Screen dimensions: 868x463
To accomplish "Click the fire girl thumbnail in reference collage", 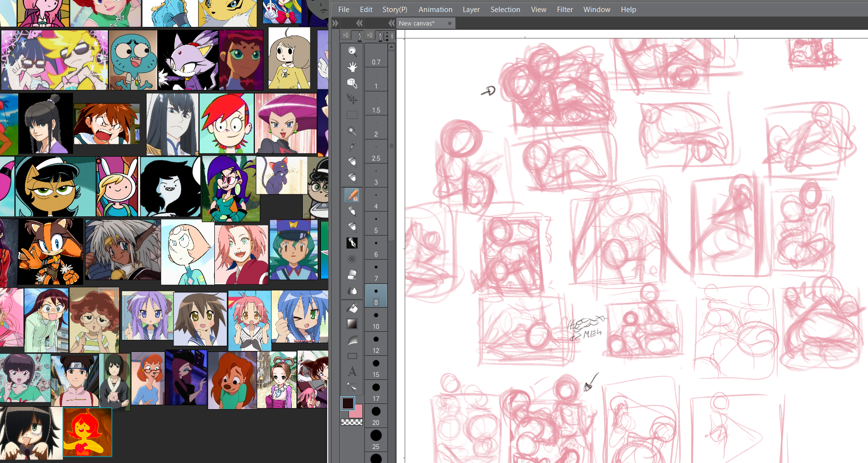I will [87, 432].
